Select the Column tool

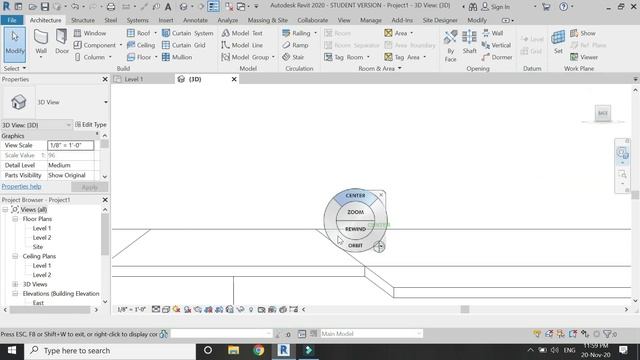pos(90,57)
